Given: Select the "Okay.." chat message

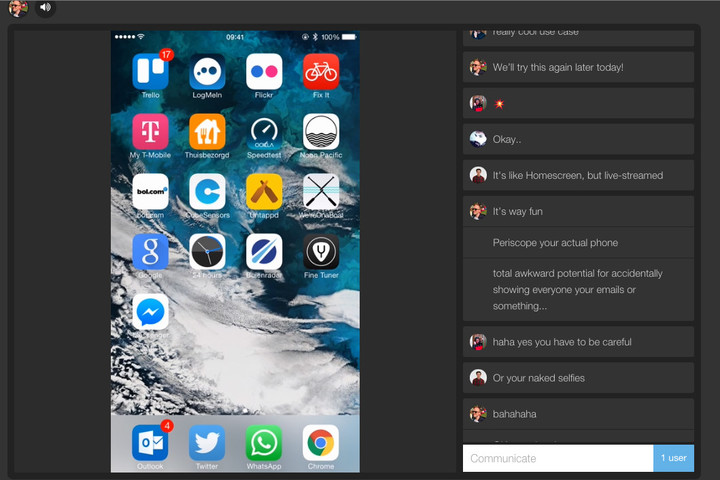Looking at the screenshot, I should pyautogui.click(x=578, y=139).
